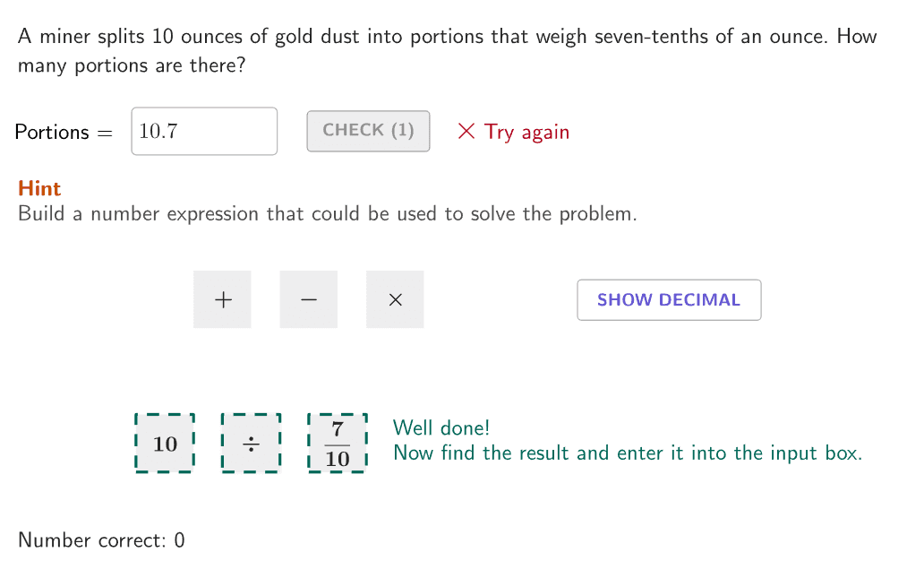Select the multiplication operator tile
Viewport: 924px width, 578px height.
[x=395, y=299]
